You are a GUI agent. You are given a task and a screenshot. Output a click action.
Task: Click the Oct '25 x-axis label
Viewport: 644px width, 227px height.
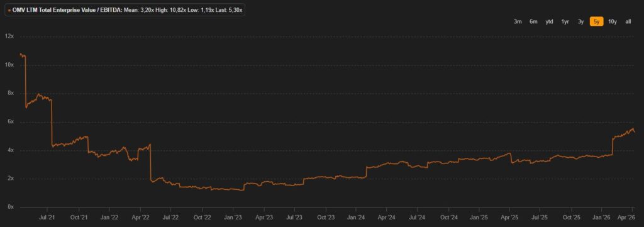pos(572,217)
